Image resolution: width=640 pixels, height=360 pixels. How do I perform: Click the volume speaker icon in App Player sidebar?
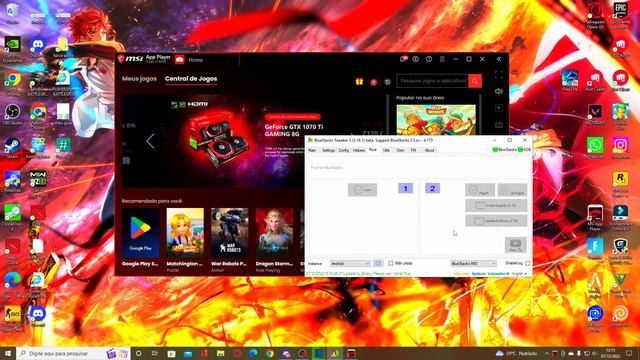(499, 91)
